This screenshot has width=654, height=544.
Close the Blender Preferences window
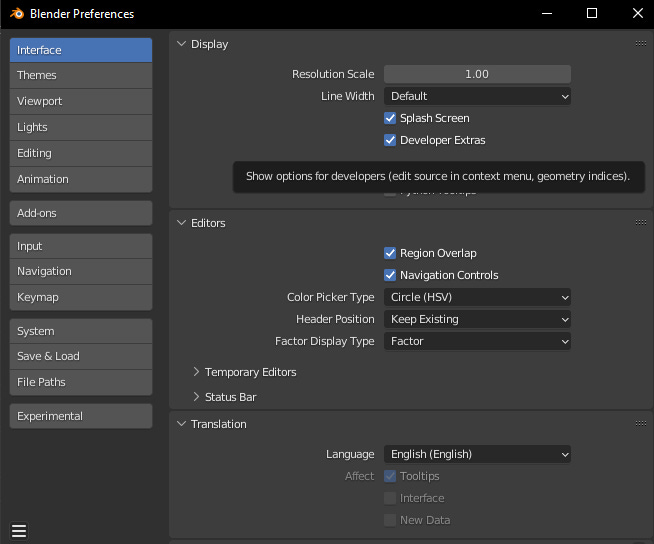(638, 14)
